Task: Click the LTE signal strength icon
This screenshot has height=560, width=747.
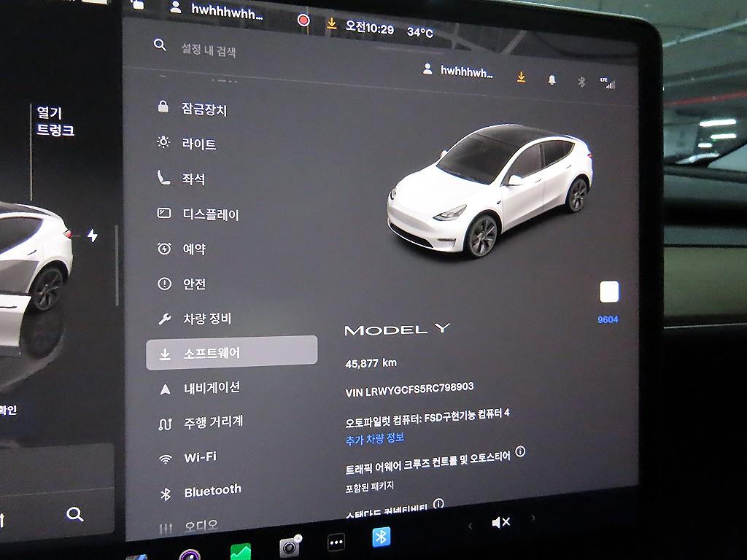Action: [608, 83]
